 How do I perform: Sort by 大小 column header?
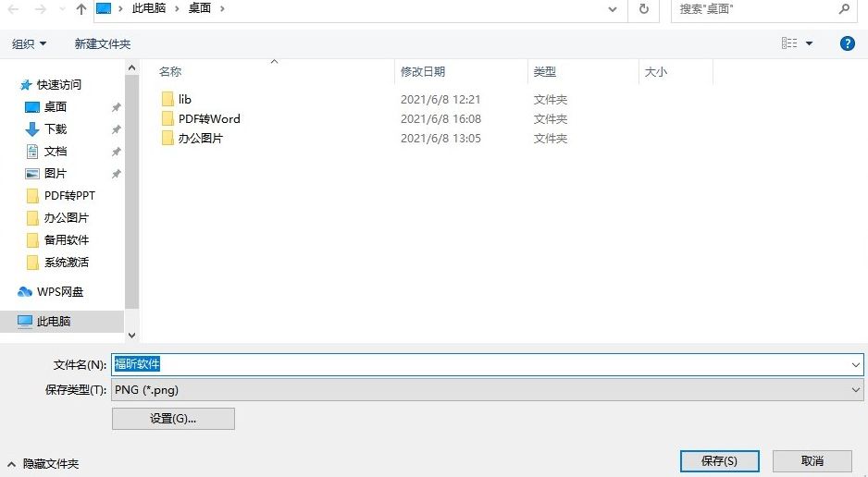pyautogui.click(x=656, y=71)
